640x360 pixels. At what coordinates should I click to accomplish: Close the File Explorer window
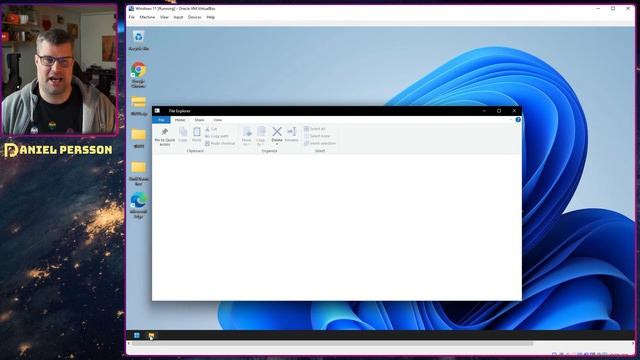tap(514, 111)
